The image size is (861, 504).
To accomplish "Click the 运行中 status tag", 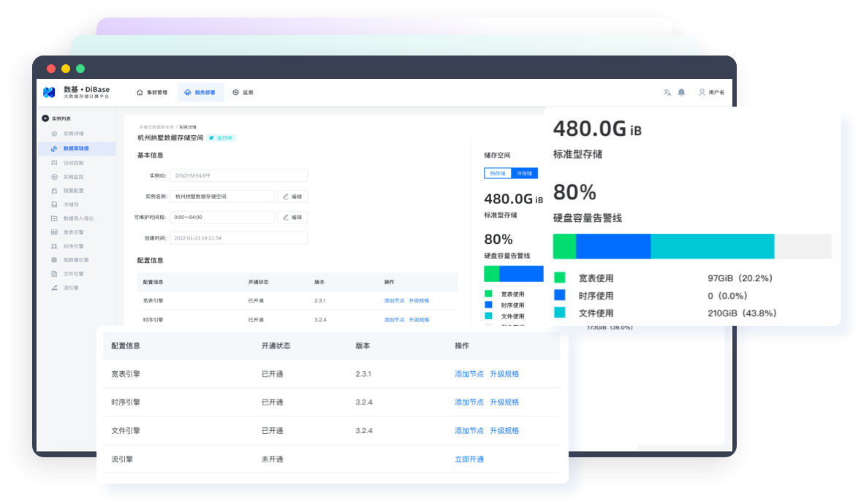I will click(x=221, y=138).
